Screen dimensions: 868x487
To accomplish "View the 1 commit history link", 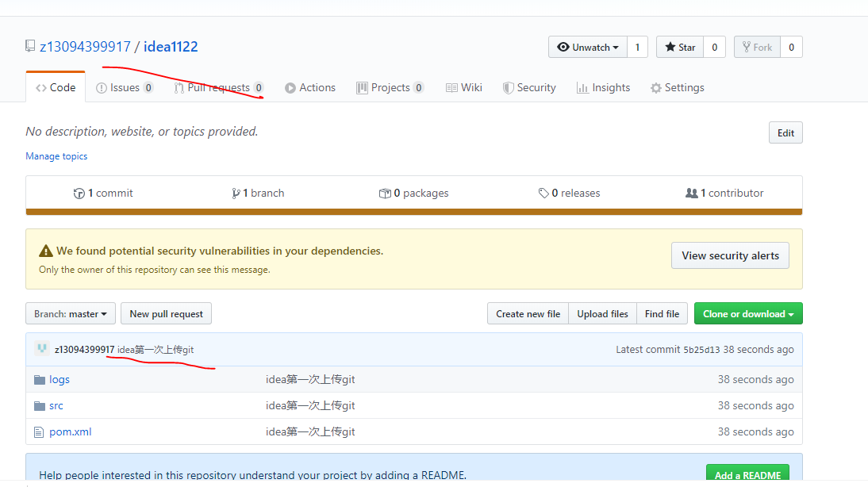I will tap(103, 194).
